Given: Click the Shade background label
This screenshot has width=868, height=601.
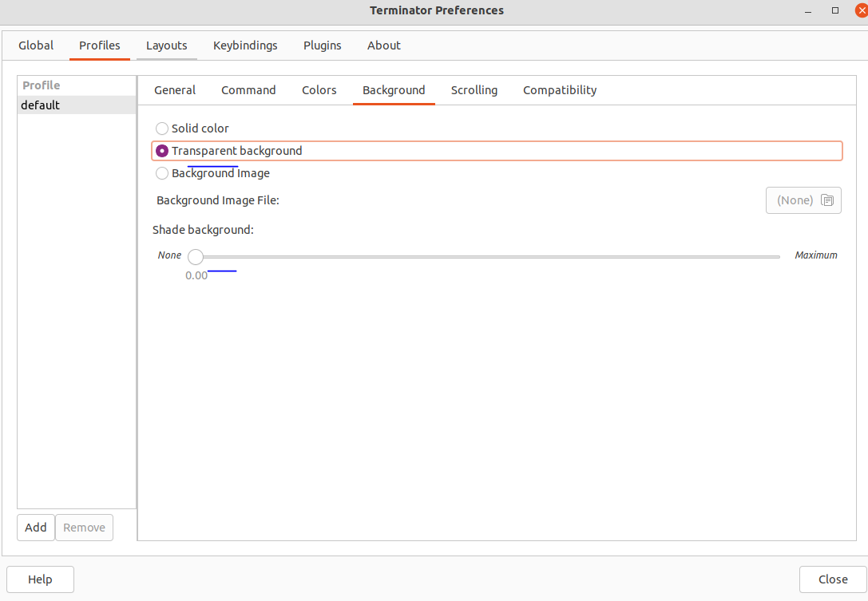Looking at the screenshot, I should (x=203, y=230).
